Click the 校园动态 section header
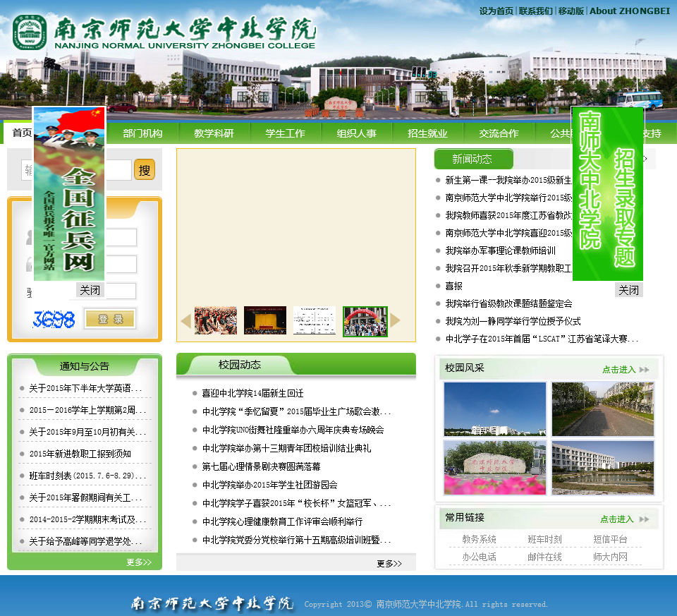Image resolution: width=677 pixels, height=616 pixels. click(240, 365)
